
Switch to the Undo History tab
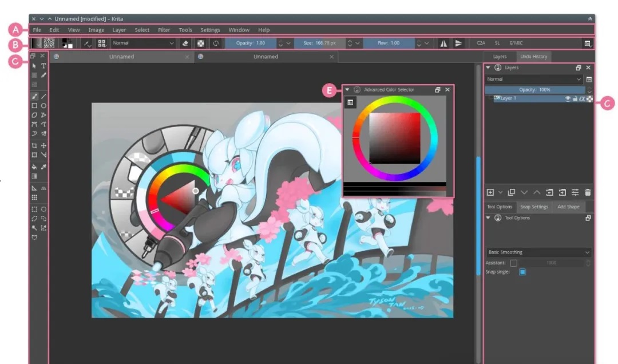pos(533,57)
